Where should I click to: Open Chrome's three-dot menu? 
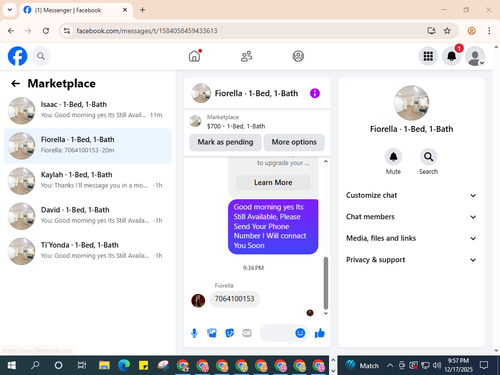coord(489,31)
